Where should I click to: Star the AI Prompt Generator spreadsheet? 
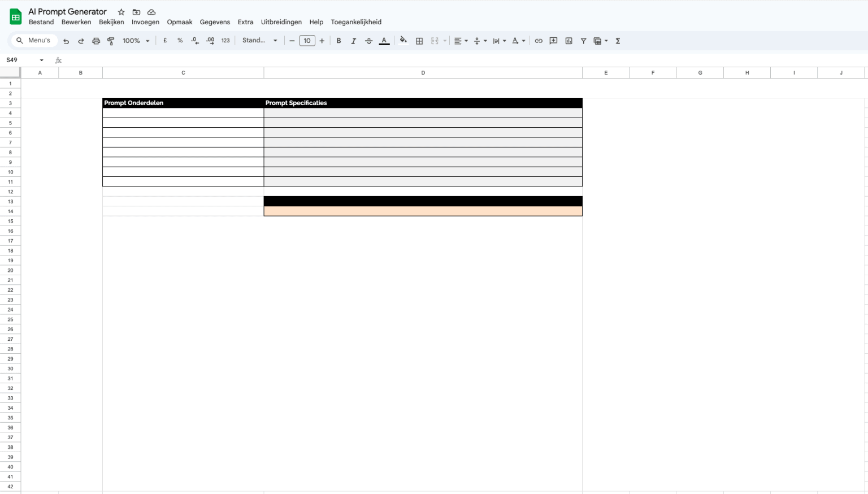coord(121,11)
